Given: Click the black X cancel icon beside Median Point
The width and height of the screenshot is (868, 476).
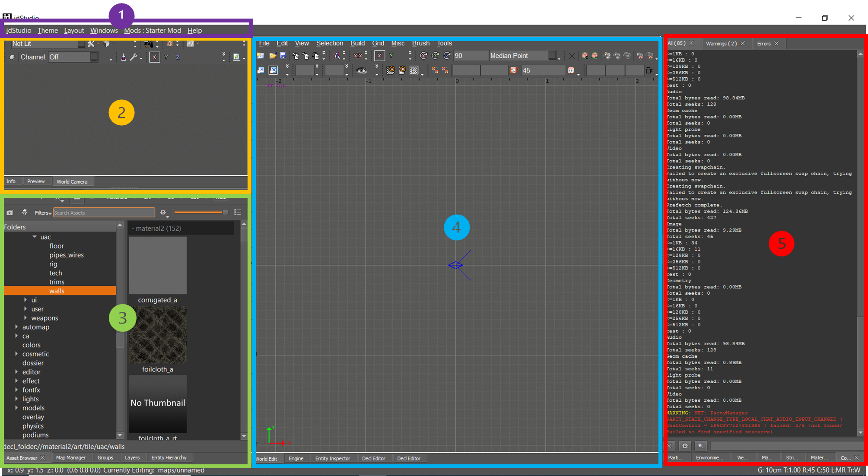Looking at the screenshot, I should coord(572,56).
